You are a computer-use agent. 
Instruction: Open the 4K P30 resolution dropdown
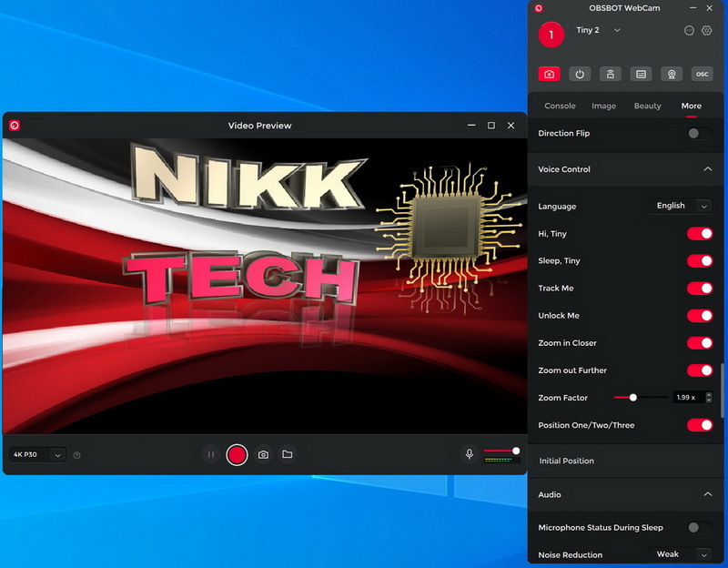[x=37, y=455]
